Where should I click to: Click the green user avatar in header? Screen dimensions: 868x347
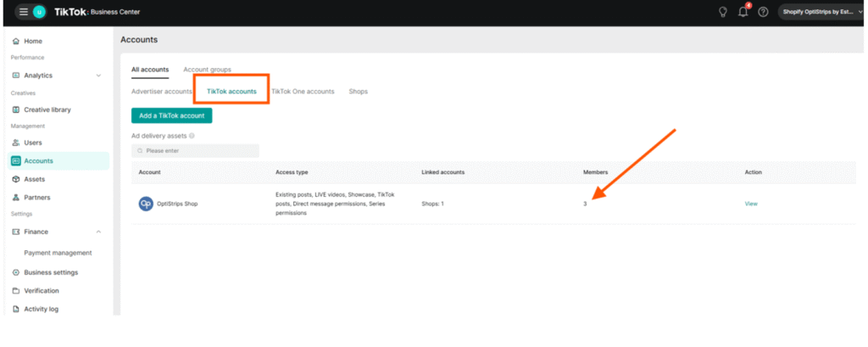click(x=40, y=12)
